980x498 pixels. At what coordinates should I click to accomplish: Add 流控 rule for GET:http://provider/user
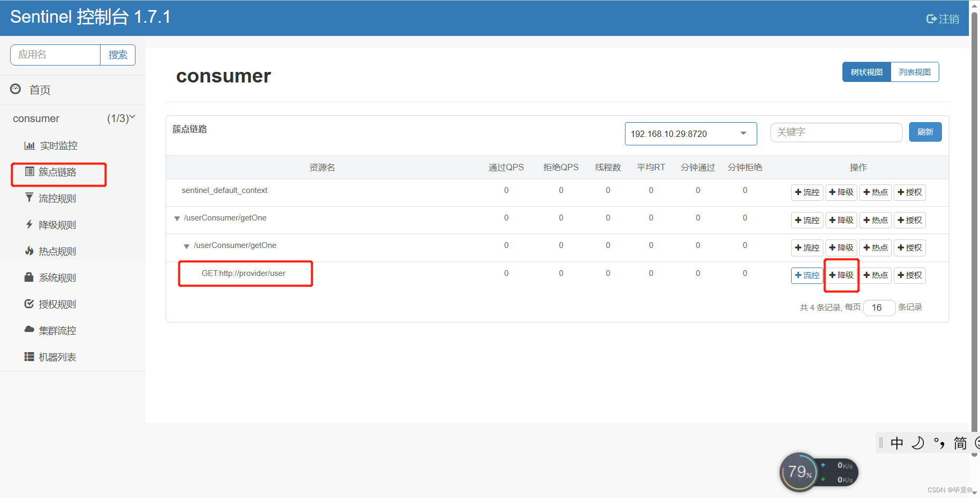(x=807, y=275)
